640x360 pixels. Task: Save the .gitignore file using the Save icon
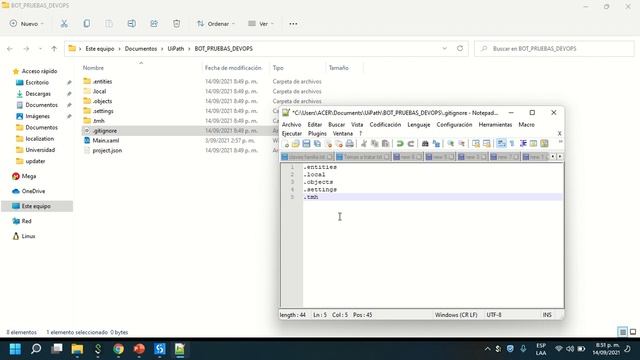click(306, 144)
